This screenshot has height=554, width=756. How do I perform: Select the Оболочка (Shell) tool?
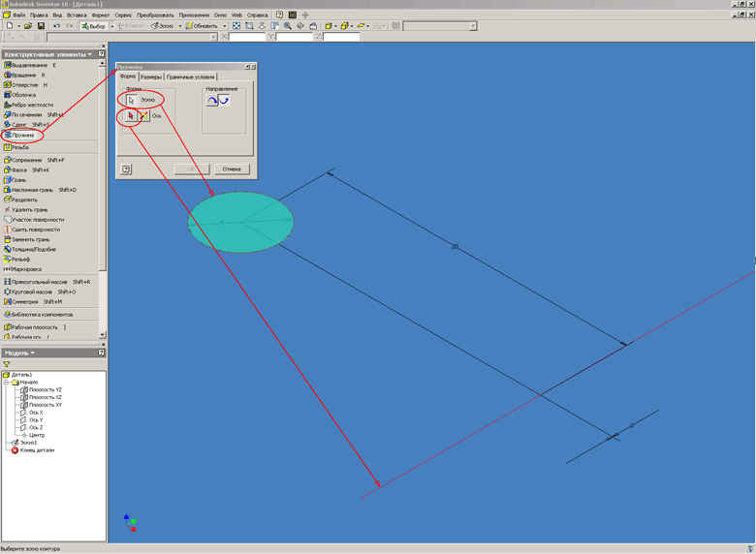(19, 95)
